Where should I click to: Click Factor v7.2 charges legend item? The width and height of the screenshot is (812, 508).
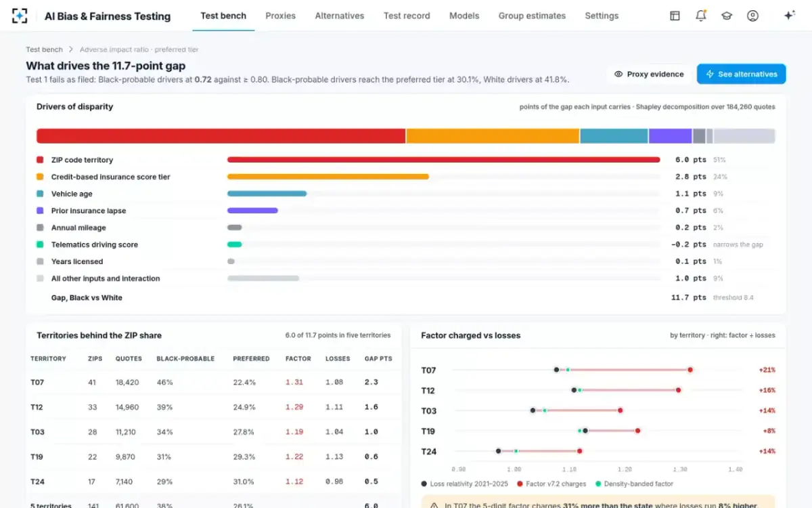pos(550,484)
